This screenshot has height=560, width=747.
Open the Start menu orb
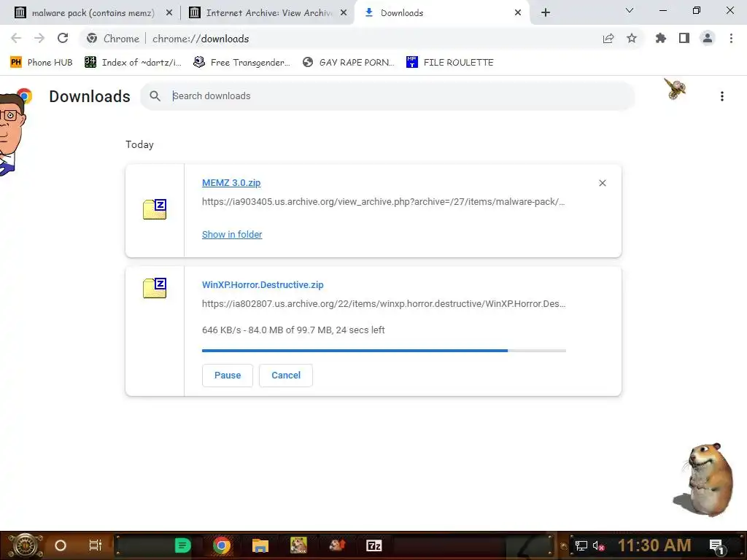pos(26,545)
